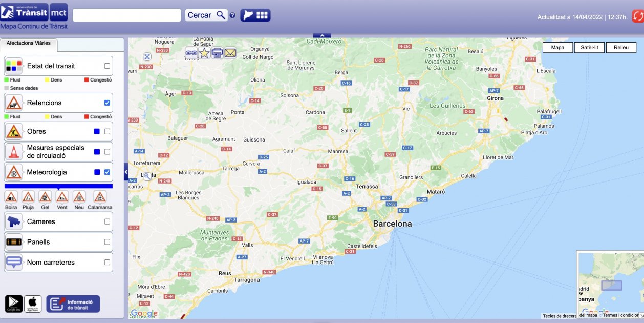
Task: Uncheck the Retencions checkbox
Action: click(x=107, y=103)
